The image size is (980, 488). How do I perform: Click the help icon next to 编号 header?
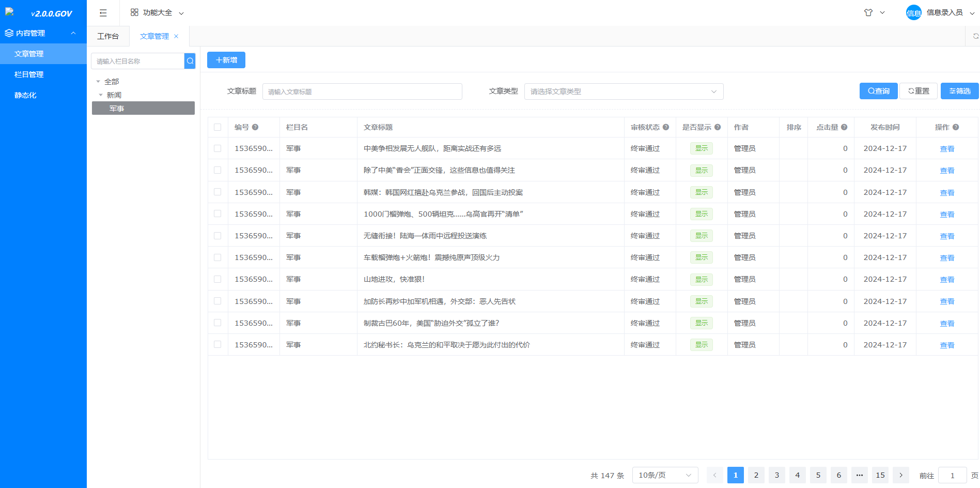(255, 127)
